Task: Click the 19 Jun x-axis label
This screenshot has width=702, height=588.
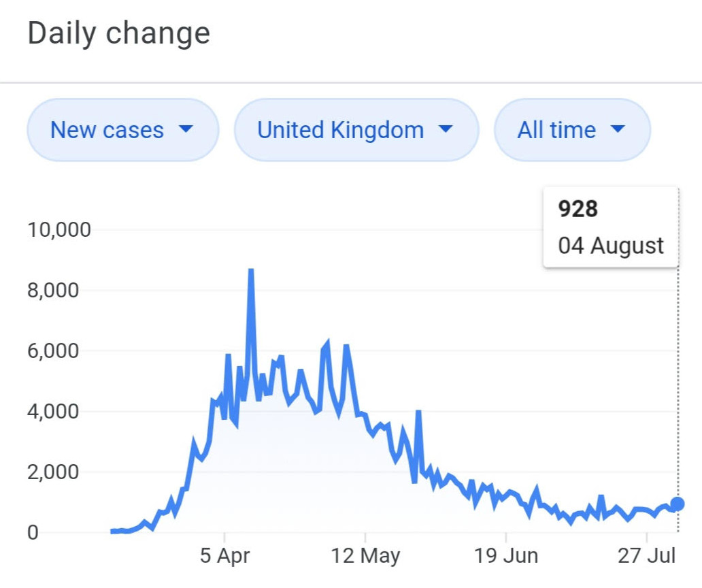Action: 506,556
